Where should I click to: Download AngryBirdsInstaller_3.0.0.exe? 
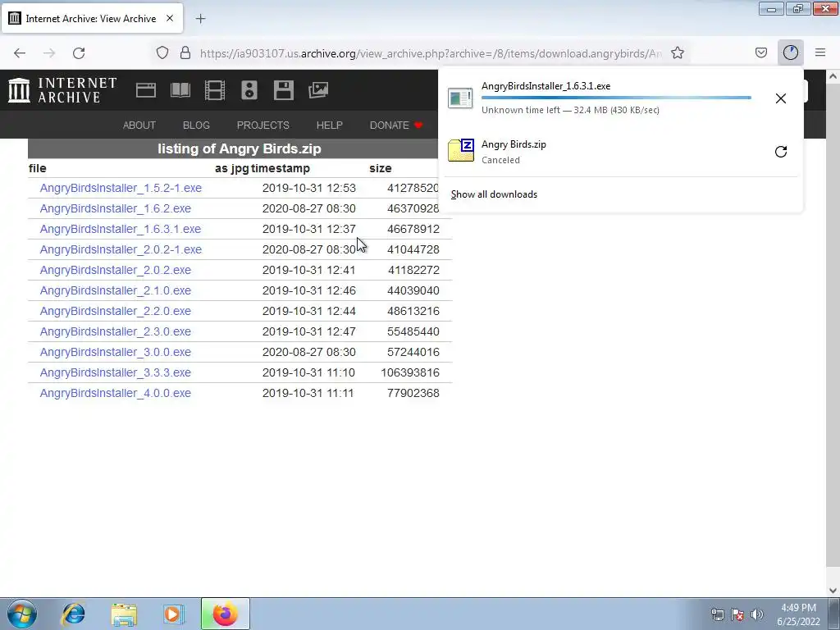115,352
